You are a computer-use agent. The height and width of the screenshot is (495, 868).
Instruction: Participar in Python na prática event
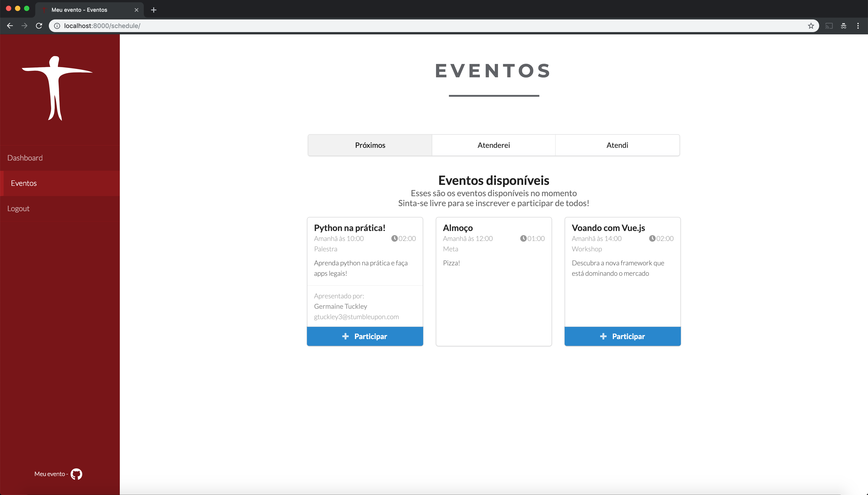click(x=365, y=336)
